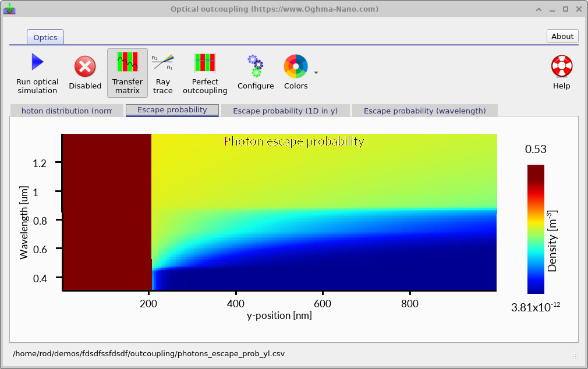Click the About button
This screenshot has height=369, width=588.
(x=562, y=36)
